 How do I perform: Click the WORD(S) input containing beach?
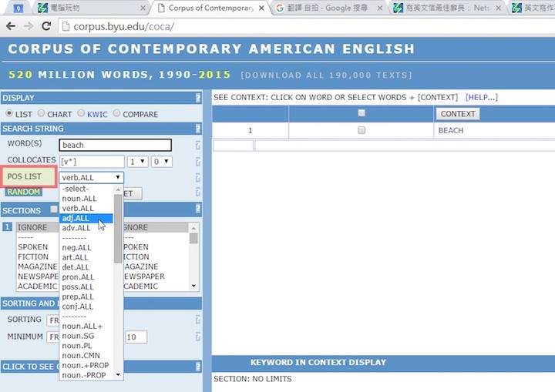click(115, 145)
